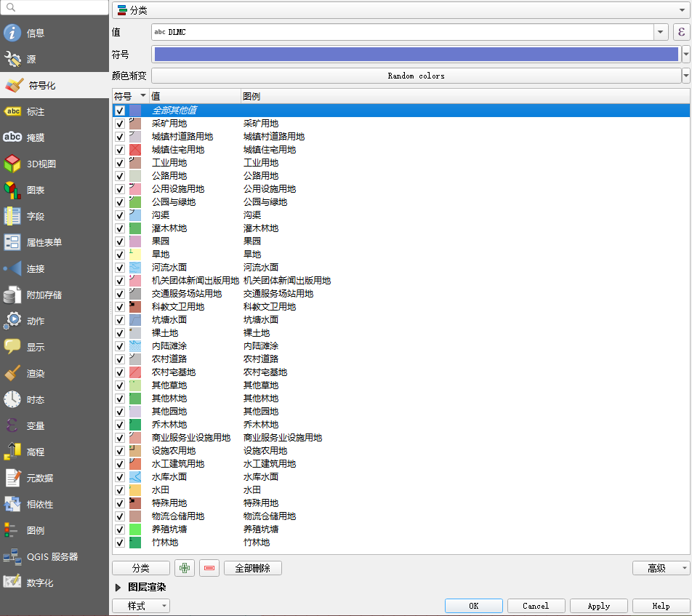Open the 掩膜 (Masks) icon

click(12, 137)
